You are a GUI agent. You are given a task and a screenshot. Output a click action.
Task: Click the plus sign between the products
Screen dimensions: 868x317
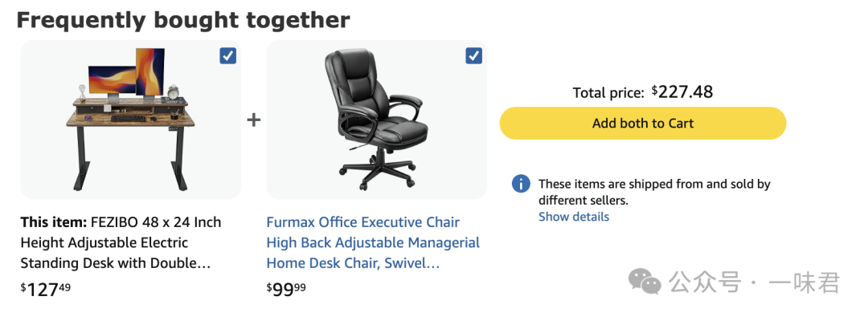pos(253,120)
